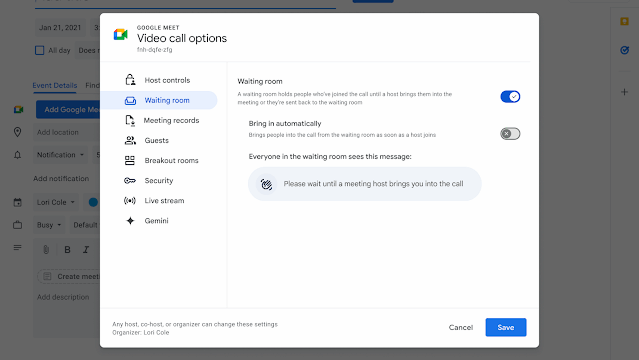
Task: Click the Jan 21, 2021 date field
Action: 60,28
